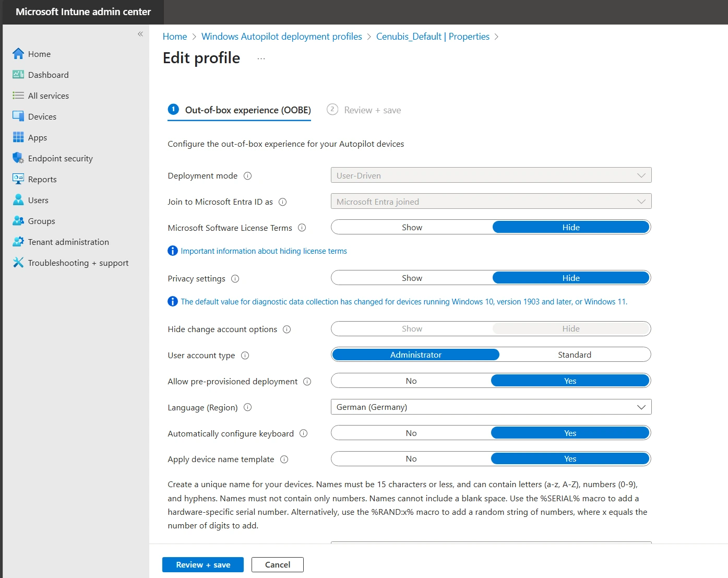728x578 pixels.
Task: Open Important information about hiding license terms link
Action: tap(264, 251)
